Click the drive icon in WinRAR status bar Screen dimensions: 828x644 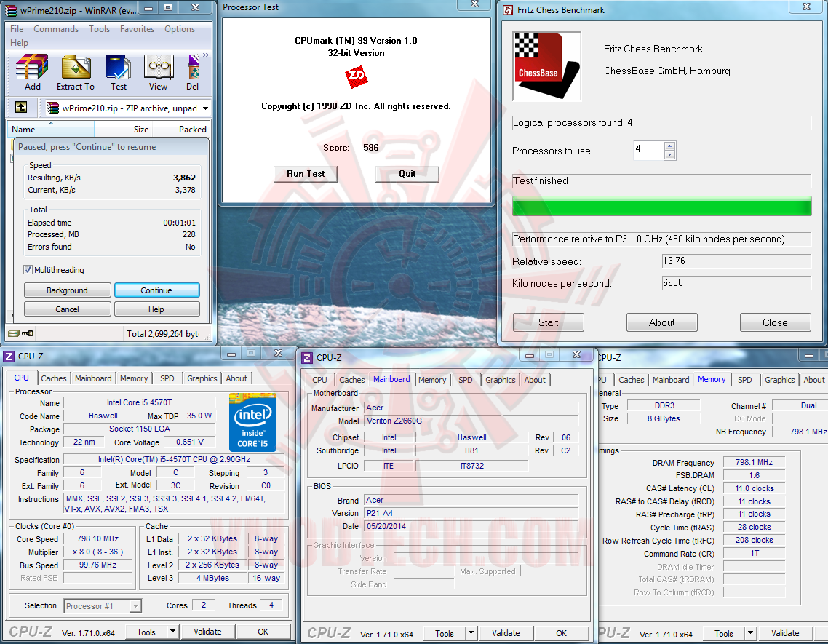point(14,333)
